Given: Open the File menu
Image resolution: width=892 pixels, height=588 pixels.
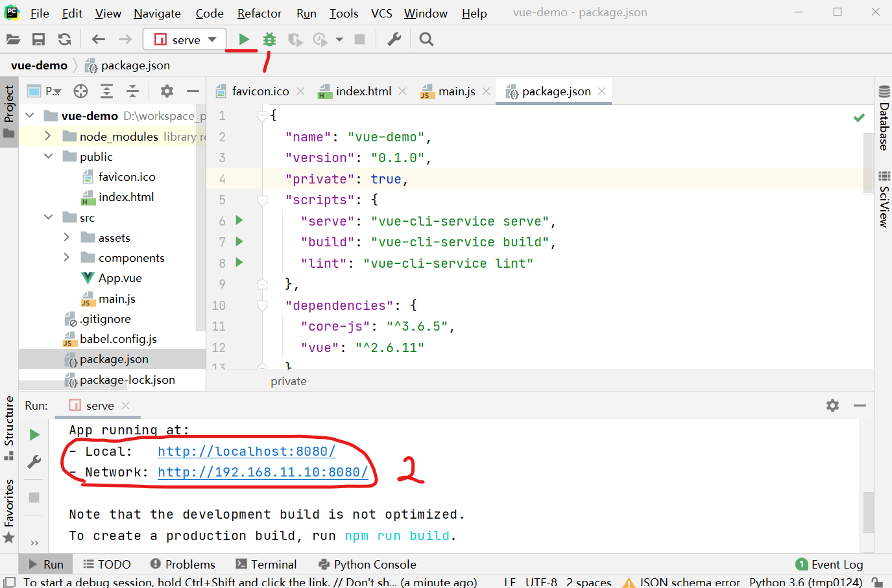Looking at the screenshot, I should 40,13.
